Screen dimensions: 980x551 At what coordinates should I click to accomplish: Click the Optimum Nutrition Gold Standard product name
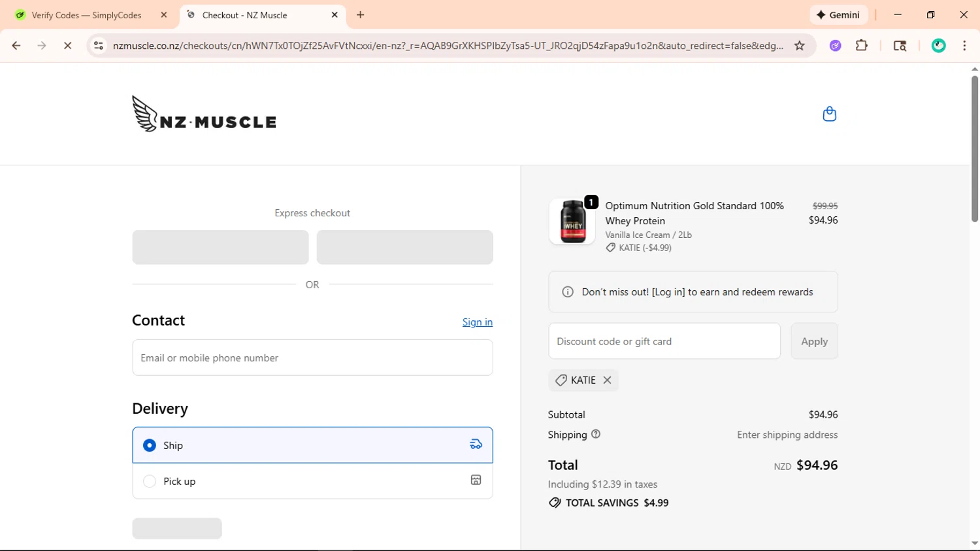(694, 213)
